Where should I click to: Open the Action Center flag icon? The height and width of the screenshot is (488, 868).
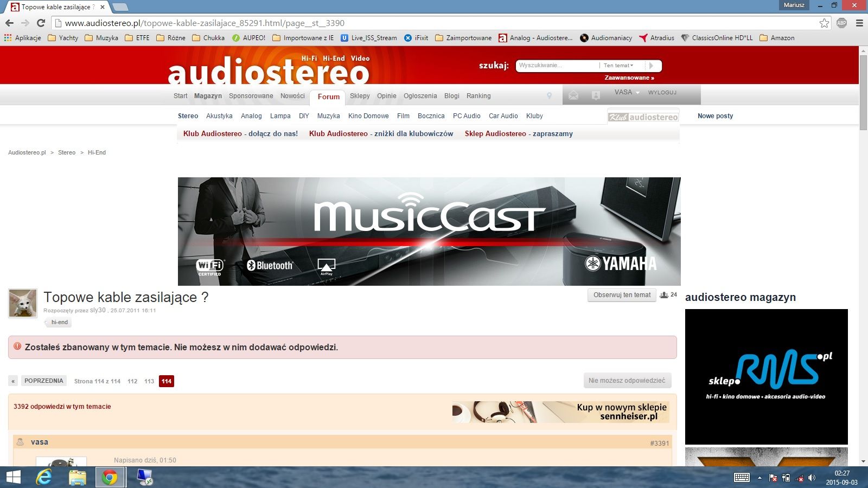pyautogui.click(x=773, y=478)
